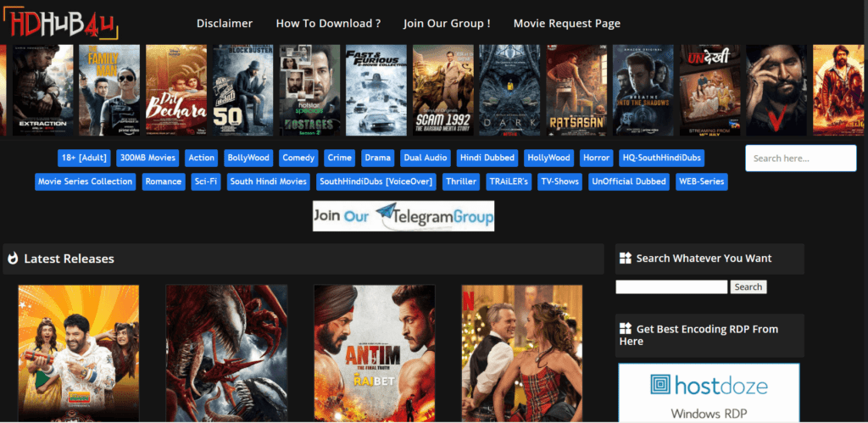The image size is (868, 423).
Task: Open the V movie poster in carousel
Action: pos(776,90)
